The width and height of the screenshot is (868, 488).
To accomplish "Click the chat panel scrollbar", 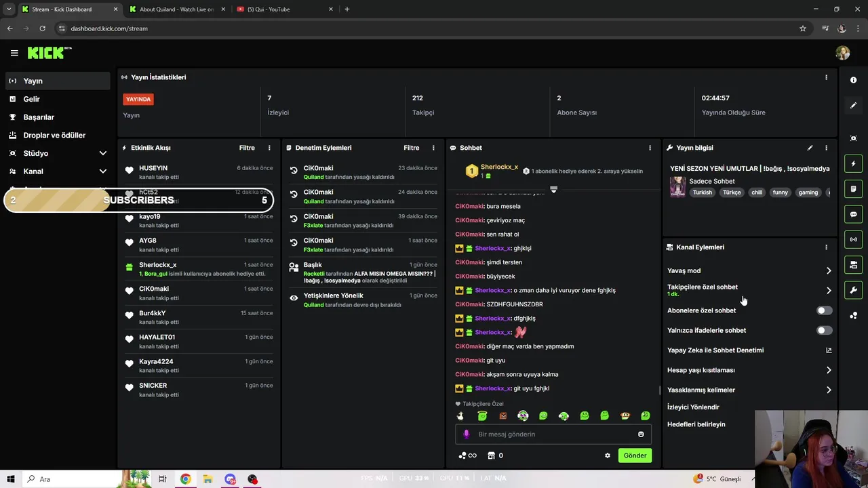I will click(659, 390).
